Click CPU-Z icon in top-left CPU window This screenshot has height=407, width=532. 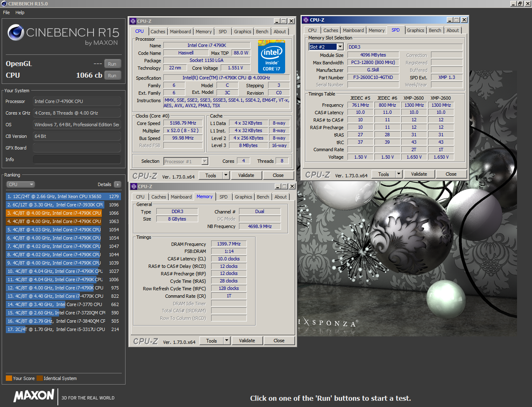pyautogui.click(x=133, y=21)
